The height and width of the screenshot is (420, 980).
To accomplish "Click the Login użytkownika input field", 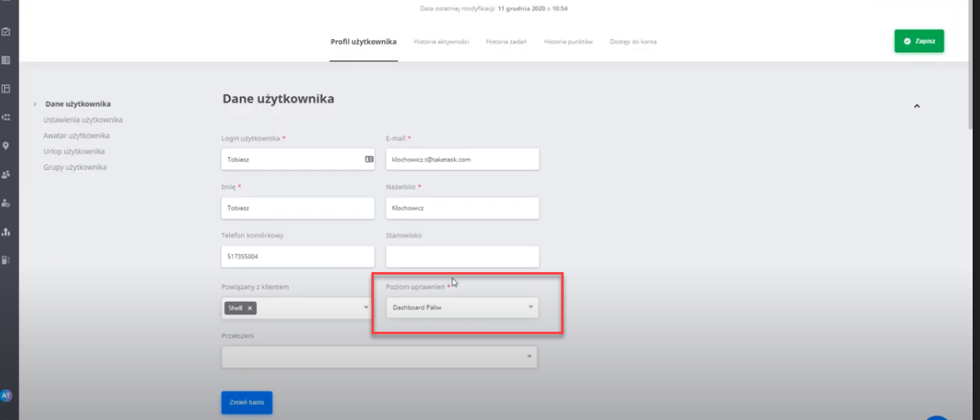I will click(298, 159).
